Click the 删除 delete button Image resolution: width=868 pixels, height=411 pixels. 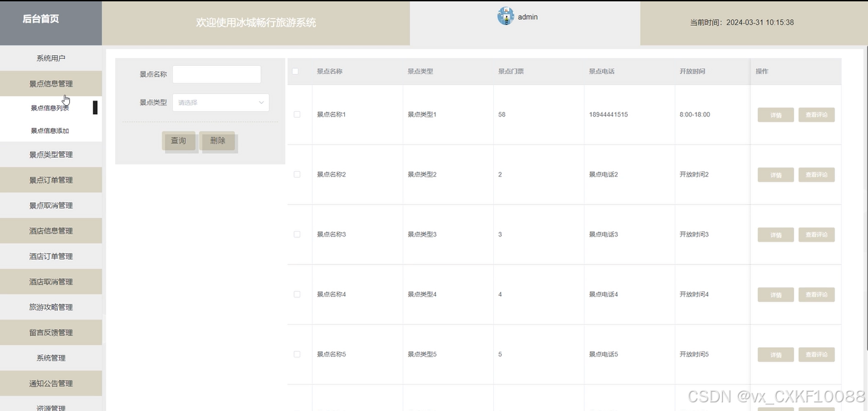click(218, 141)
